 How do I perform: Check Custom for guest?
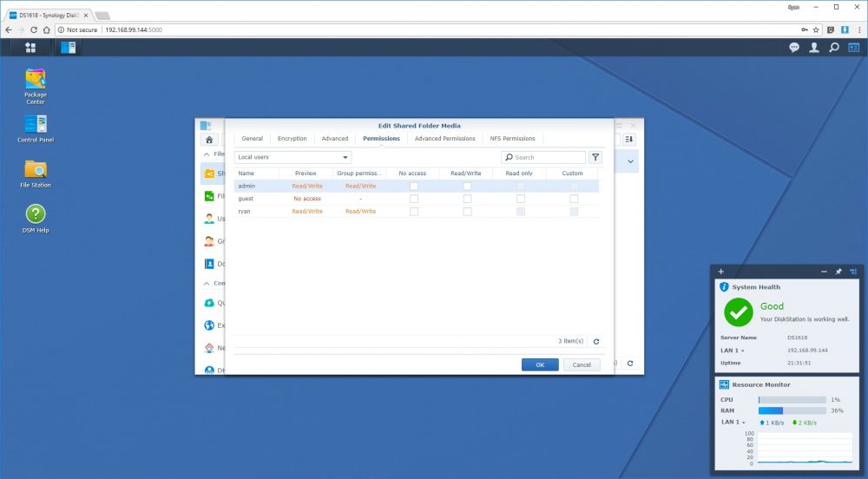click(x=574, y=199)
